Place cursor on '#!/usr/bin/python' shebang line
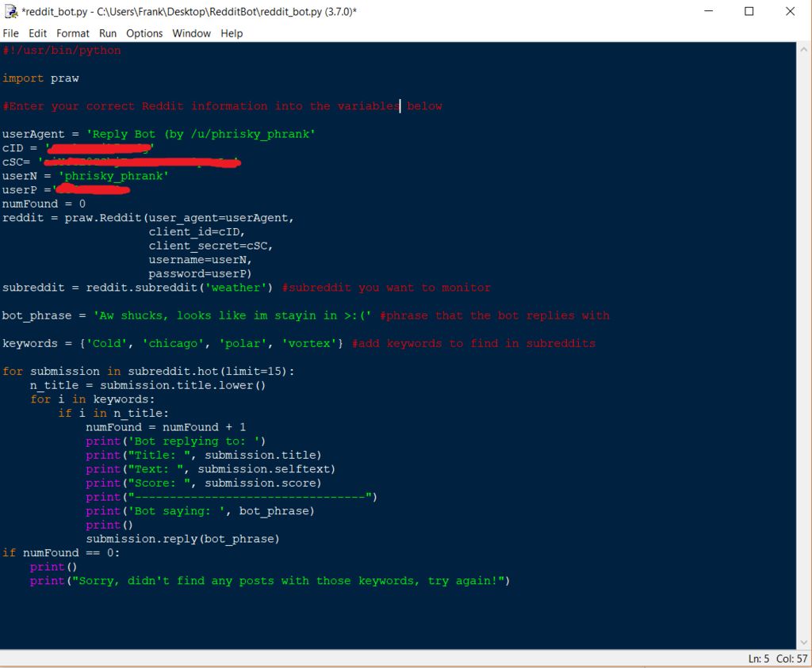This screenshot has width=812, height=668. coord(62,50)
